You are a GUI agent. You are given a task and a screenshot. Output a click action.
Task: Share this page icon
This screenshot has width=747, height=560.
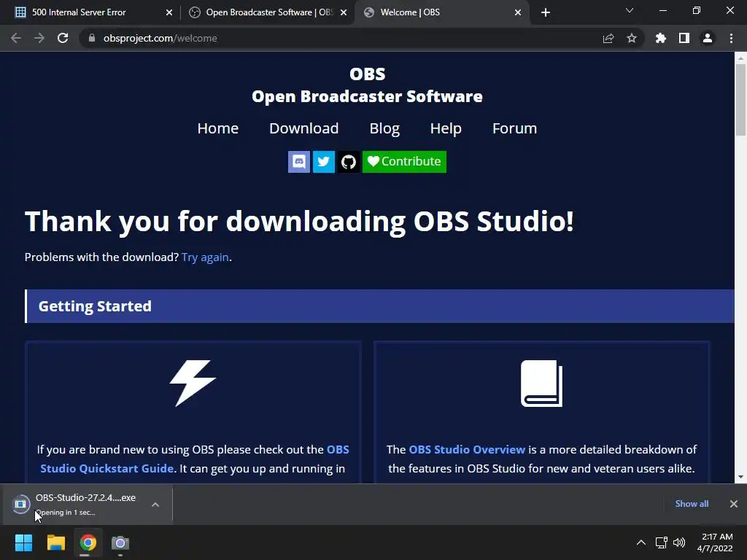pyautogui.click(x=608, y=38)
